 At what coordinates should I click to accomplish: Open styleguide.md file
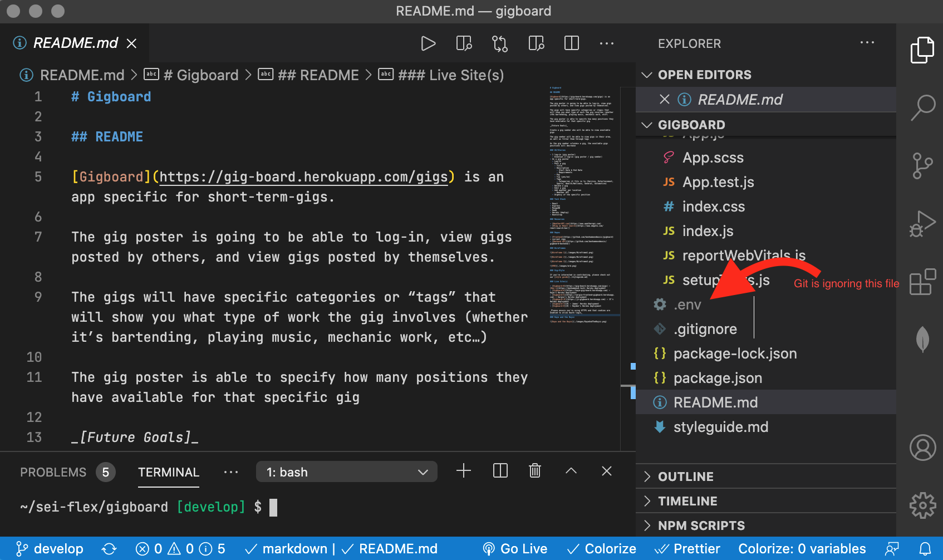tap(766, 427)
